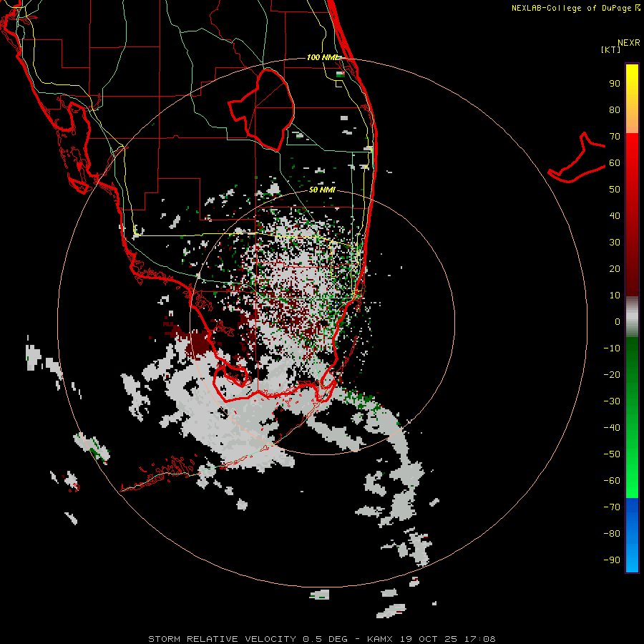Click the -50 value on the velocity scale

tap(612, 454)
